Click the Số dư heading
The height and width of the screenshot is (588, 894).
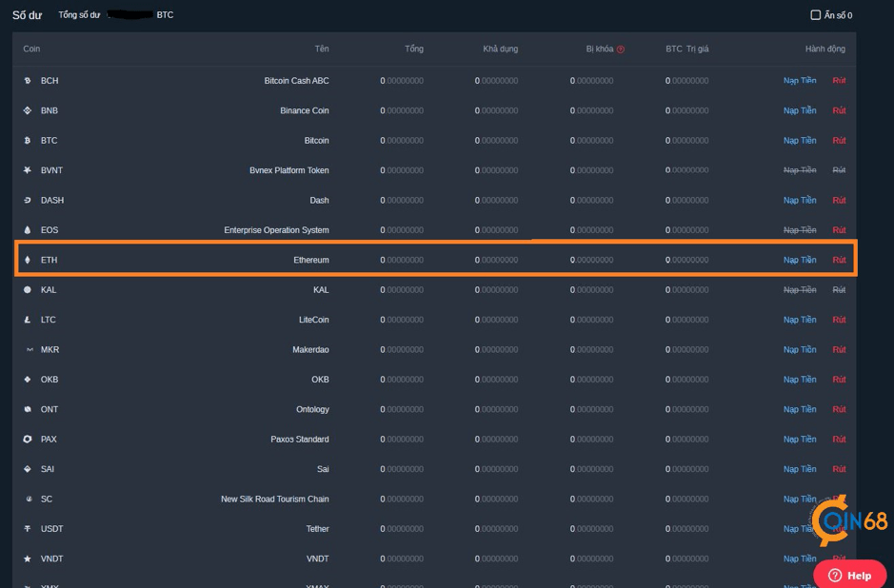coord(27,15)
